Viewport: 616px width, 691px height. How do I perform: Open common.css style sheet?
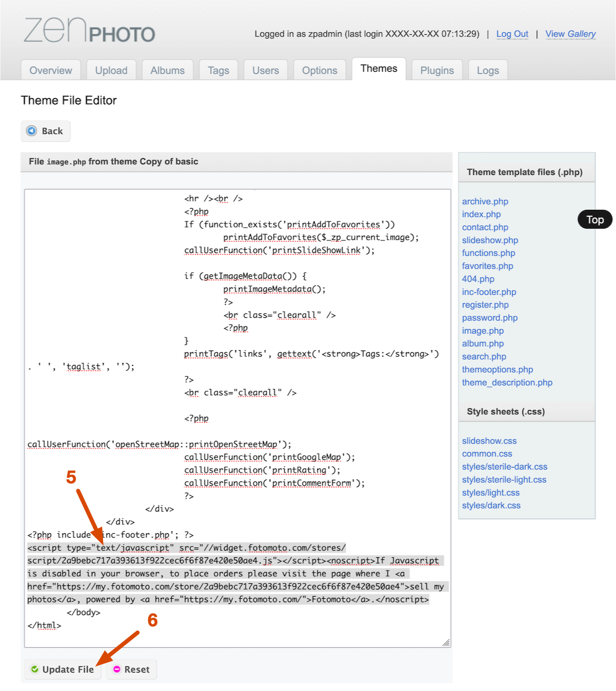coord(487,454)
